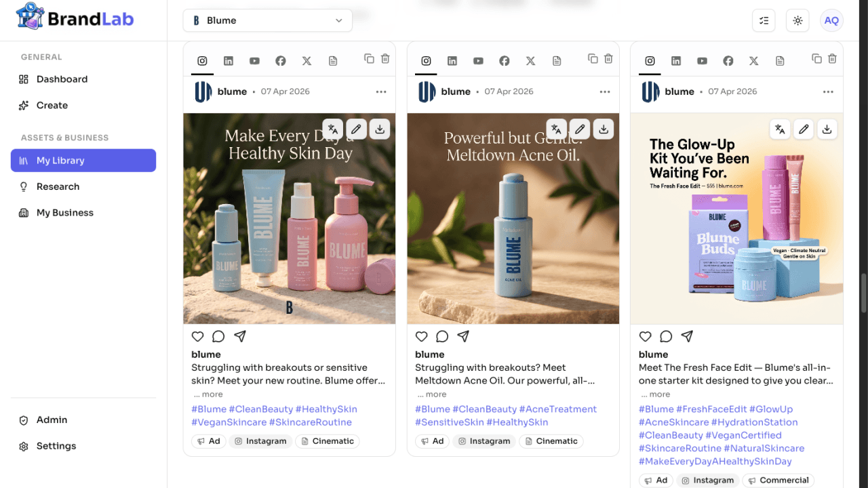Image resolution: width=868 pixels, height=488 pixels.
Task: Expand more on Meltdown Acne Oil caption
Action: point(432,394)
